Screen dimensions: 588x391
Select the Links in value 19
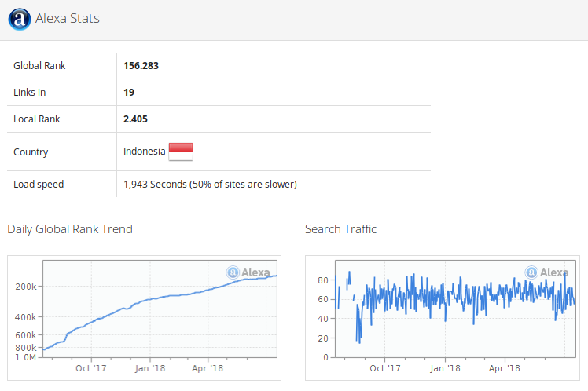click(129, 92)
